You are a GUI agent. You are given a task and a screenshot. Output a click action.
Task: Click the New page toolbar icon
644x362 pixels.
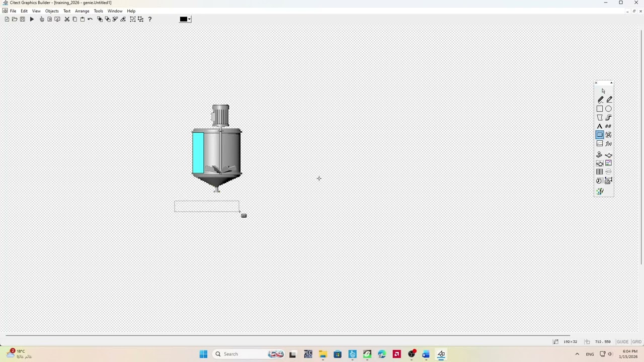[x=7, y=19]
